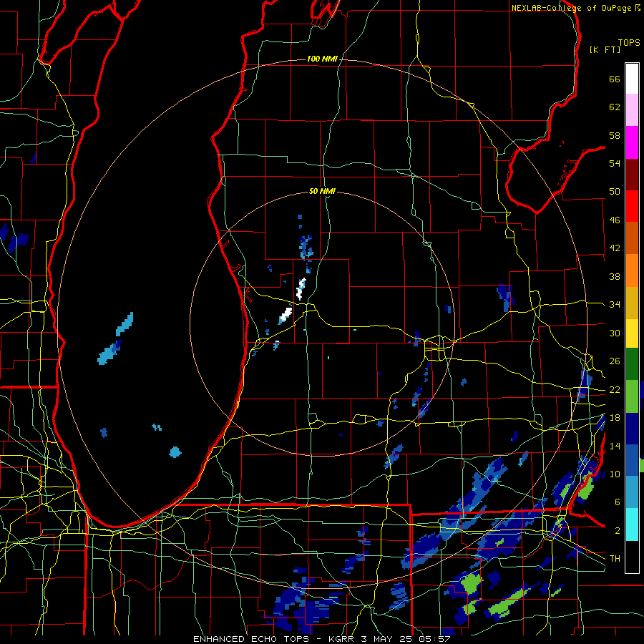Select the dark green 26 kft swatch
Image resolution: width=644 pixels, height=644 pixels.
coord(632,364)
